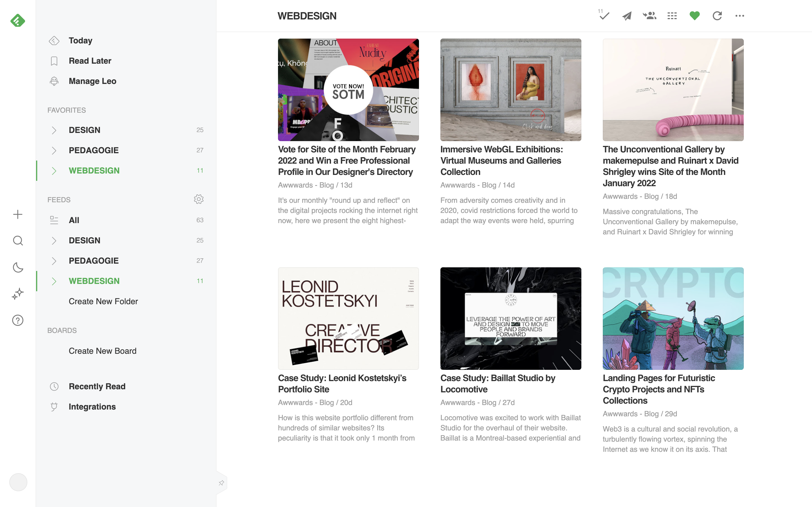Toggle the sidebar pin icon

click(221, 483)
